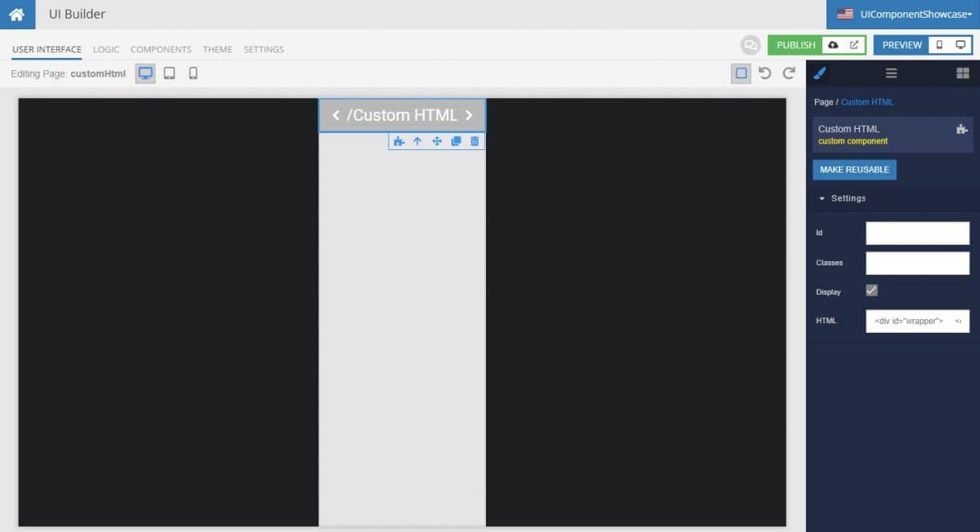Image resolution: width=980 pixels, height=532 pixels.
Task: Enable desktop view selection mode
Action: (x=740, y=73)
